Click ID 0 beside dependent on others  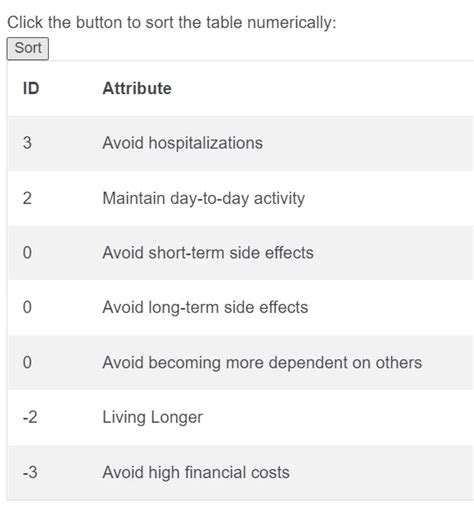pos(27,362)
